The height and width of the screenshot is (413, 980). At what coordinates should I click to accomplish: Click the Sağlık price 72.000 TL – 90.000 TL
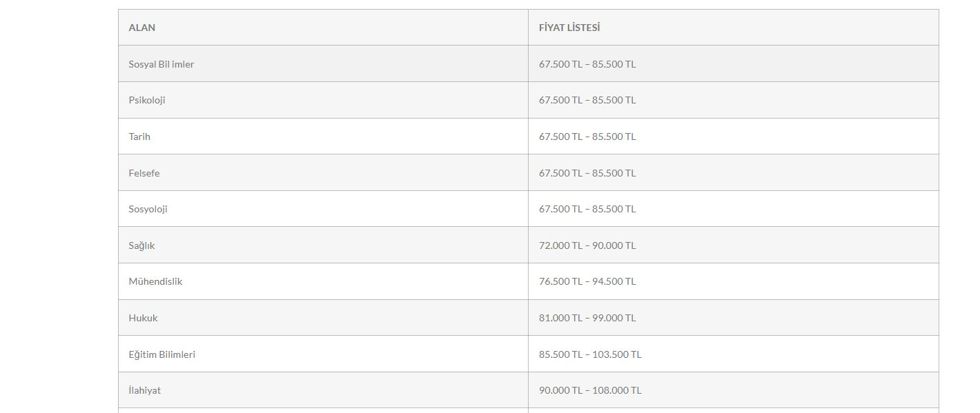pos(587,245)
